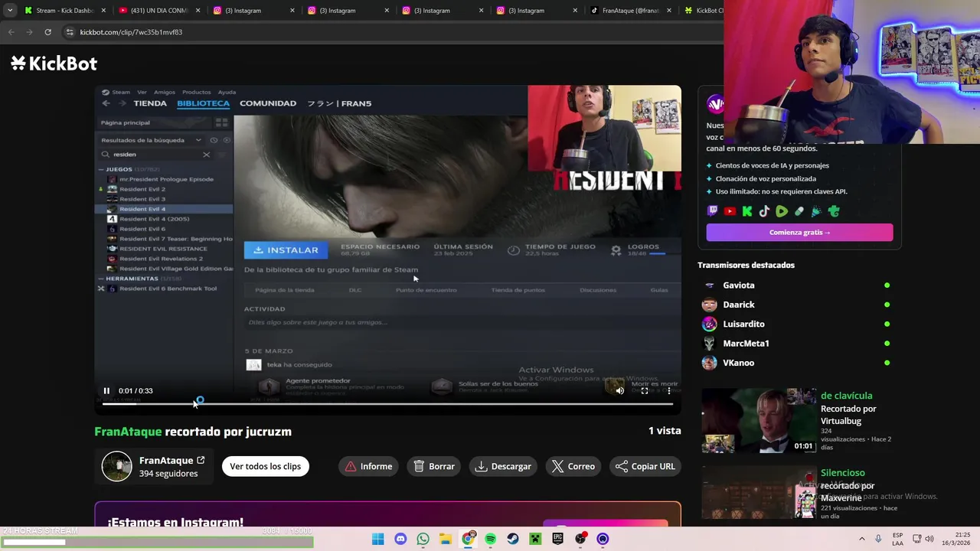Click the green Trovo platform icon

click(834, 211)
